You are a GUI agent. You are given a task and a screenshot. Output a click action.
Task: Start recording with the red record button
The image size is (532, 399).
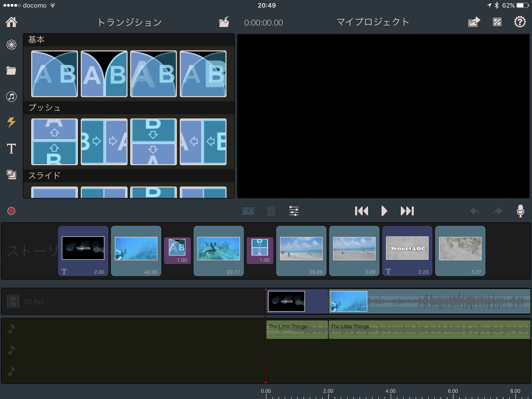(x=11, y=211)
